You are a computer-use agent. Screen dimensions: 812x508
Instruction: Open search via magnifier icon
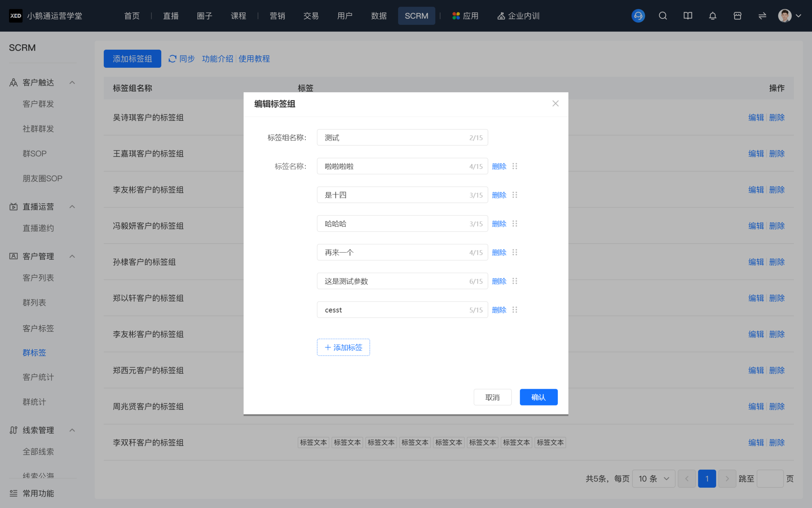point(663,16)
